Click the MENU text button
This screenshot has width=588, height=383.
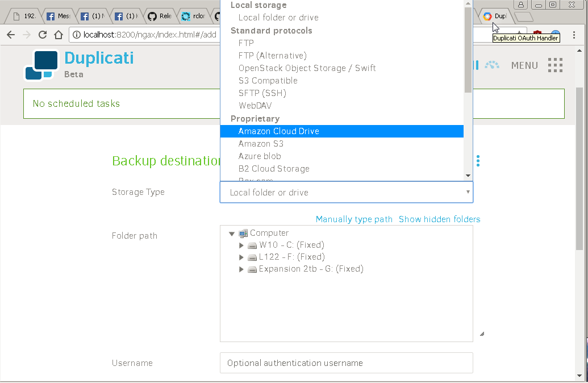pyautogui.click(x=524, y=66)
